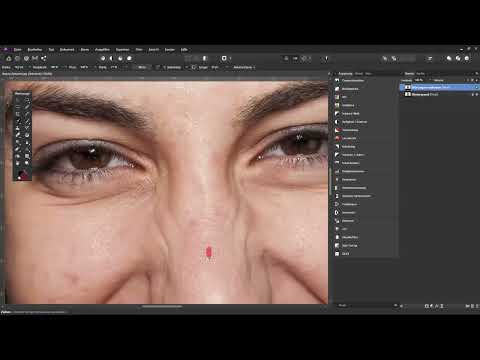The image size is (480, 360).
Task: Click the assistant icon in the toolbar
Action: click(326, 59)
